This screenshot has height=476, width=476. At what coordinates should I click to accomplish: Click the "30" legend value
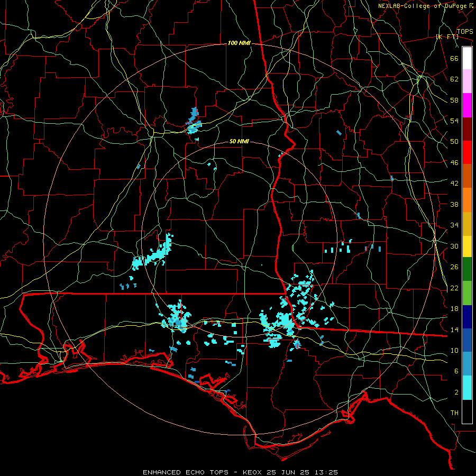454,246
